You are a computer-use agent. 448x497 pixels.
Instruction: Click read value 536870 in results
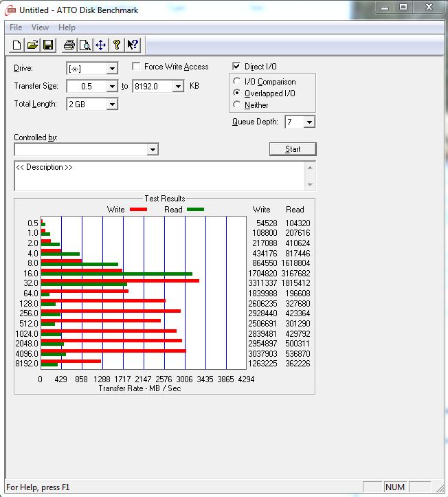(298, 354)
